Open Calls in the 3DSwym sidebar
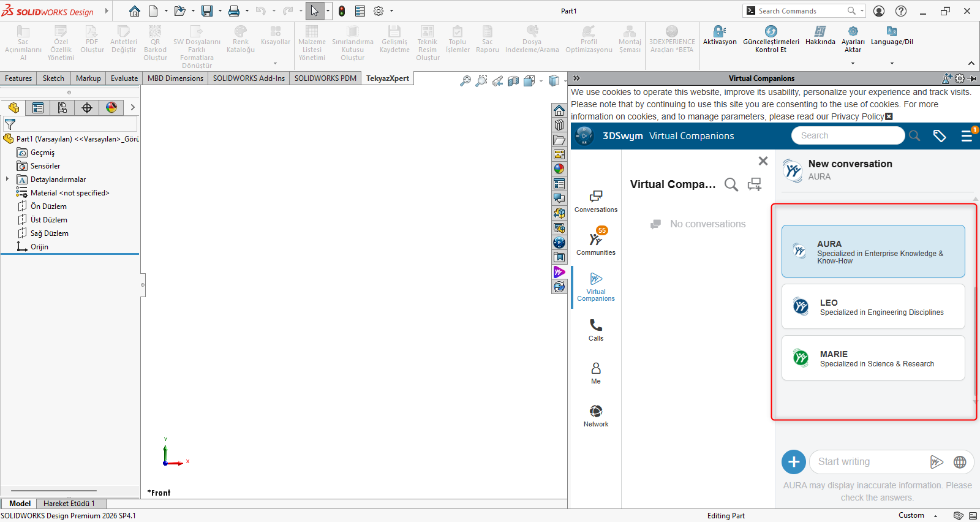 (x=596, y=330)
